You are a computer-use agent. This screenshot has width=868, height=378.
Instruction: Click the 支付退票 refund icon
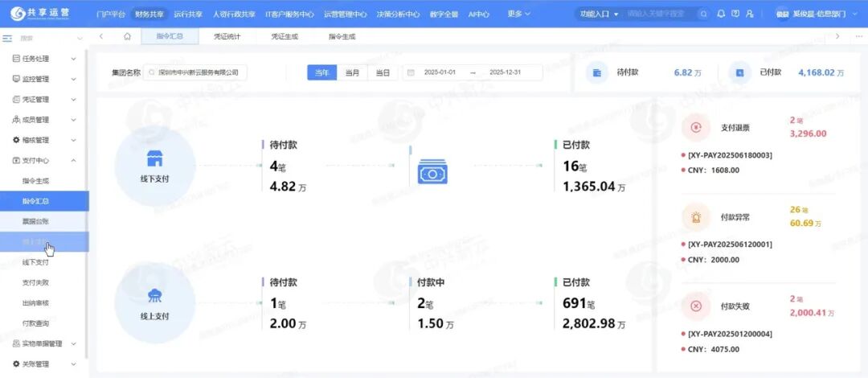click(x=696, y=127)
